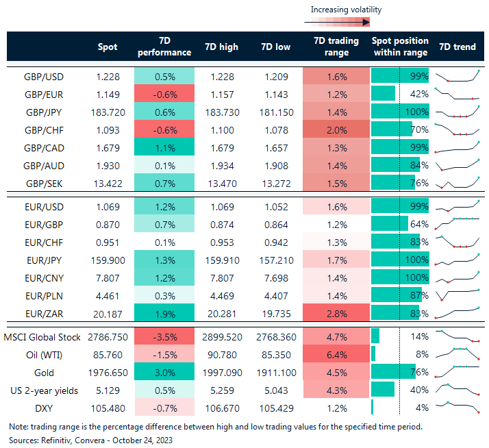Click the GBP/SEK 7D trend sparkline
The image size is (489, 448).
(x=457, y=184)
